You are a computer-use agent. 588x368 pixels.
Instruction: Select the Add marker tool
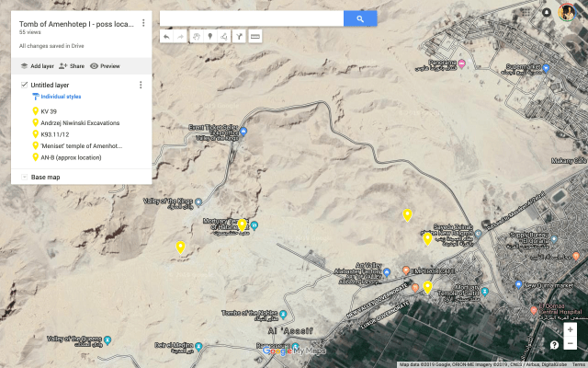[x=210, y=36]
